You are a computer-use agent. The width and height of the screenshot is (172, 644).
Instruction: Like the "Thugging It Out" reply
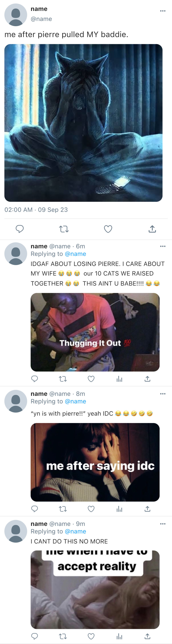point(91,379)
